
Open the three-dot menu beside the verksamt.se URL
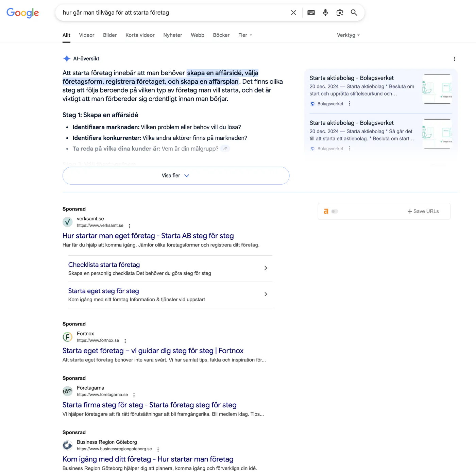click(130, 226)
